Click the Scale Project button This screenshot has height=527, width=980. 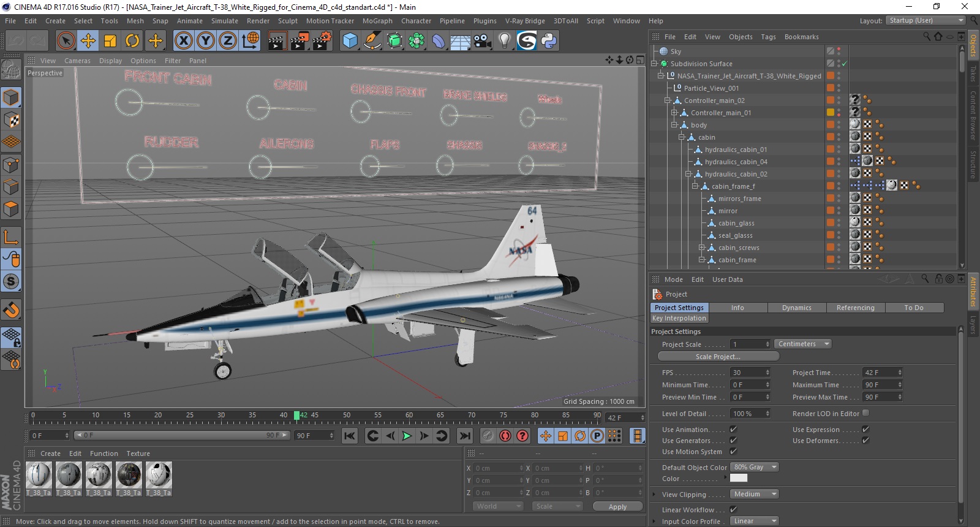click(718, 357)
